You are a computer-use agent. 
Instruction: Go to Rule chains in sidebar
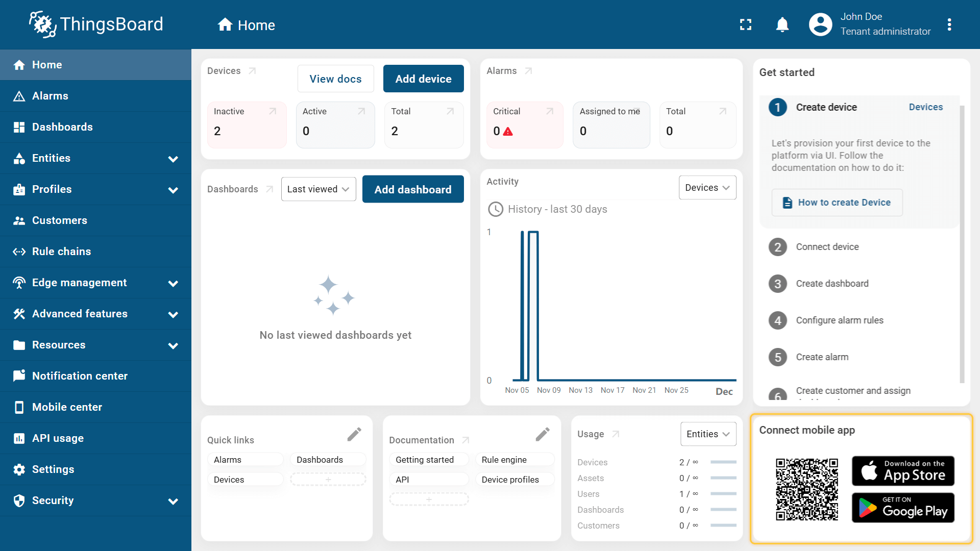61,252
